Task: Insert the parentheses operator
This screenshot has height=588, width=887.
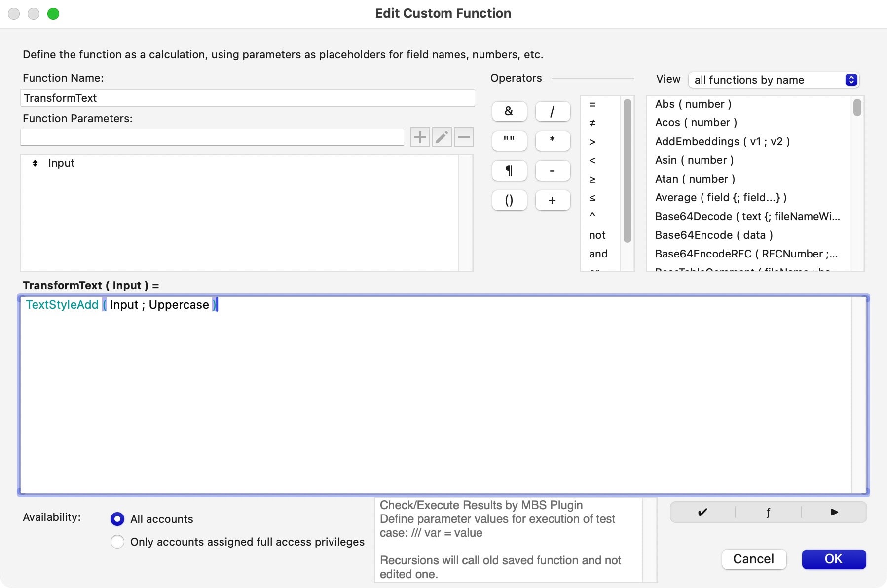Action: pyautogui.click(x=509, y=200)
